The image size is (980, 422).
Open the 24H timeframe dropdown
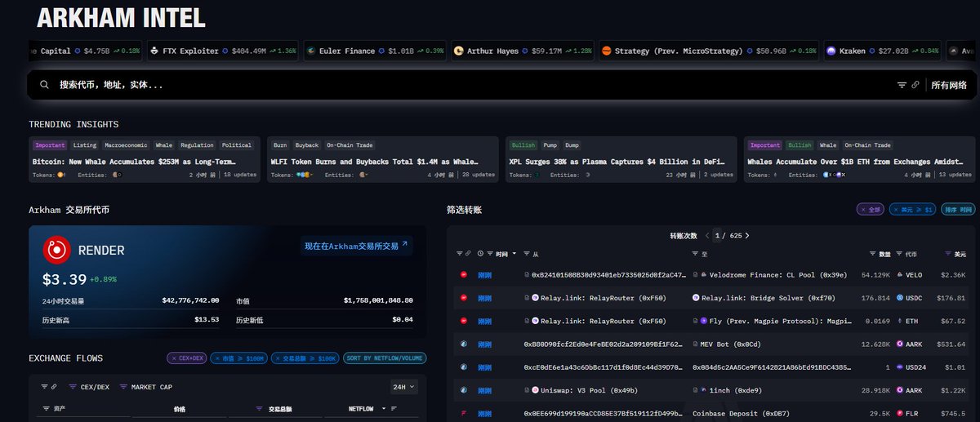pos(404,387)
